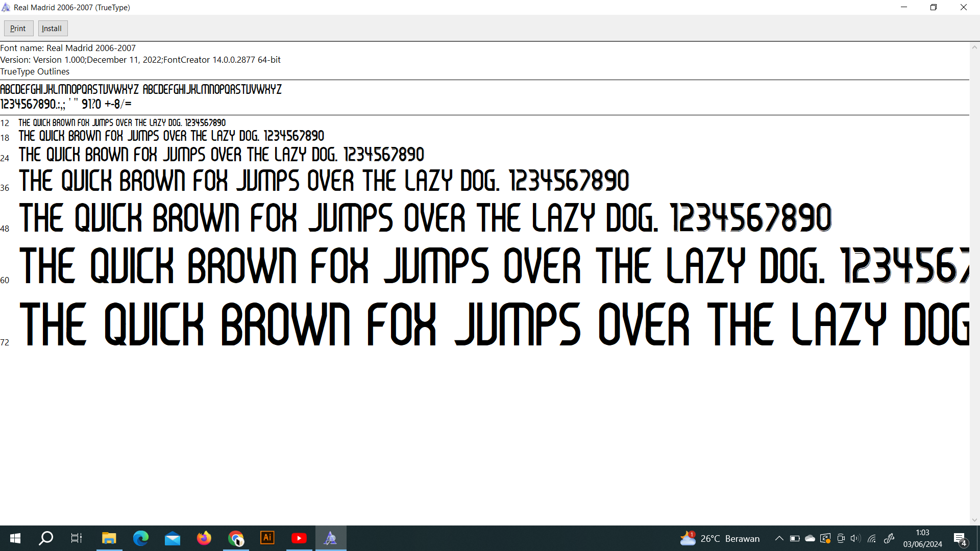The image size is (980, 551).
Task: Show hidden system tray icons
Action: click(779, 538)
